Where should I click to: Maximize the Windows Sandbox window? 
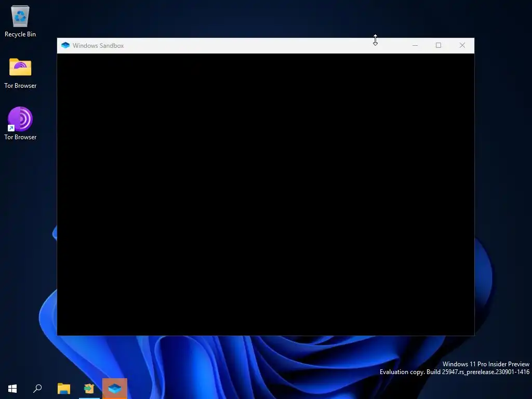coord(438,46)
